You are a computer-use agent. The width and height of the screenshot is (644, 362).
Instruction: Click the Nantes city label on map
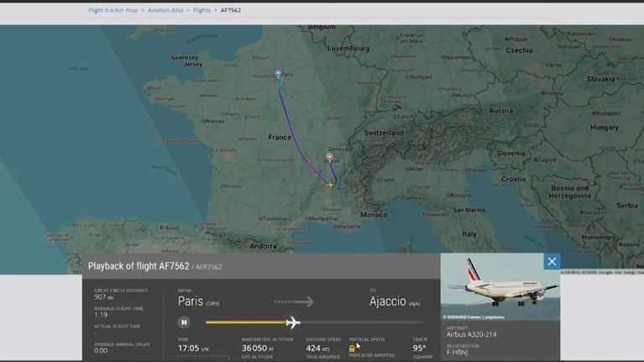213,121
